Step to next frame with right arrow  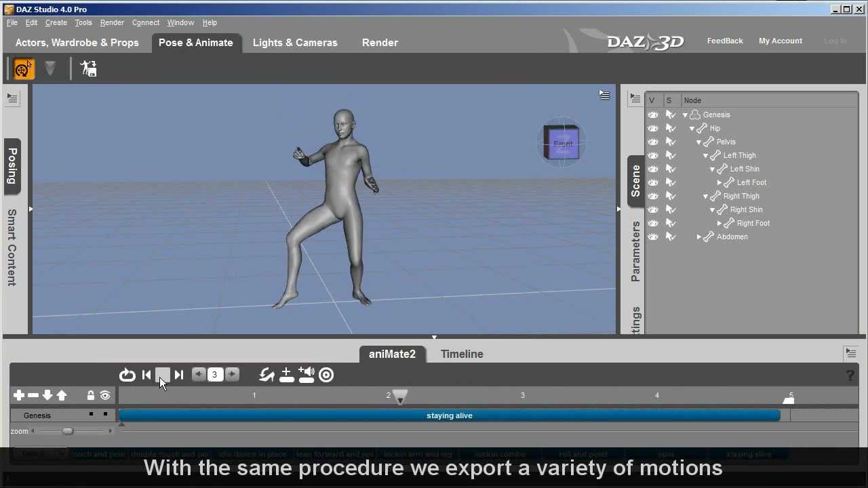[232, 374]
